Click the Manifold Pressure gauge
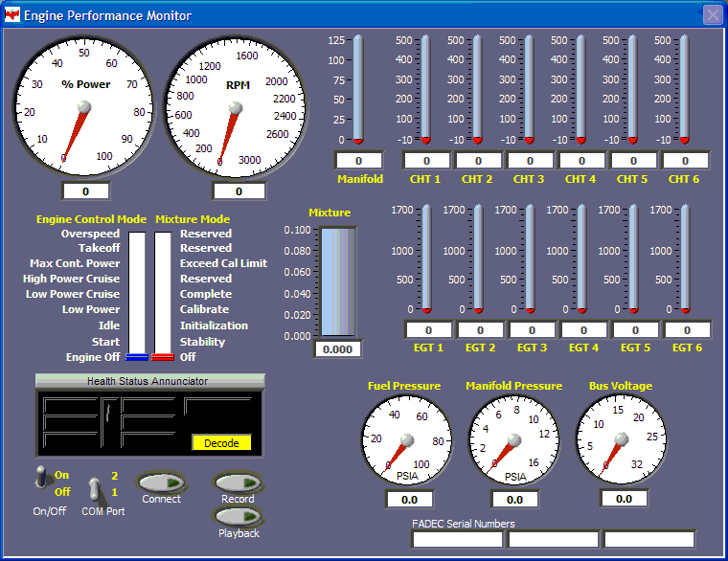This screenshot has width=728, height=561. click(x=514, y=439)
